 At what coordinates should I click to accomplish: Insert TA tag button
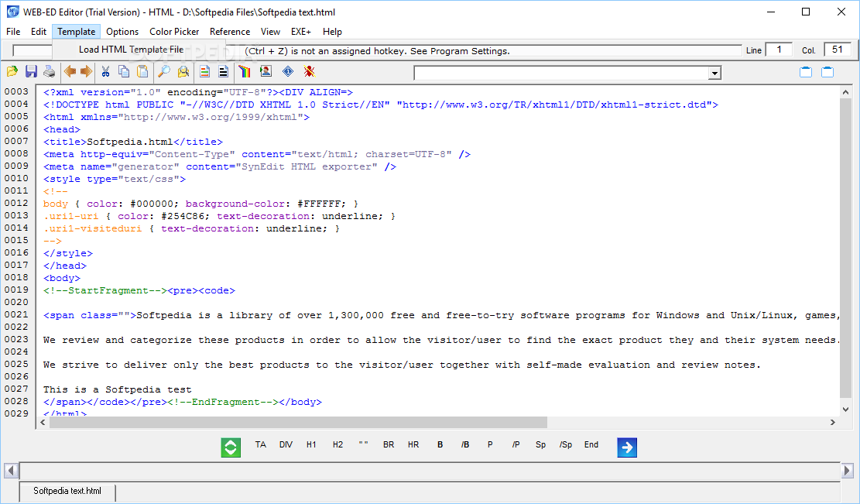click(261, 444)
